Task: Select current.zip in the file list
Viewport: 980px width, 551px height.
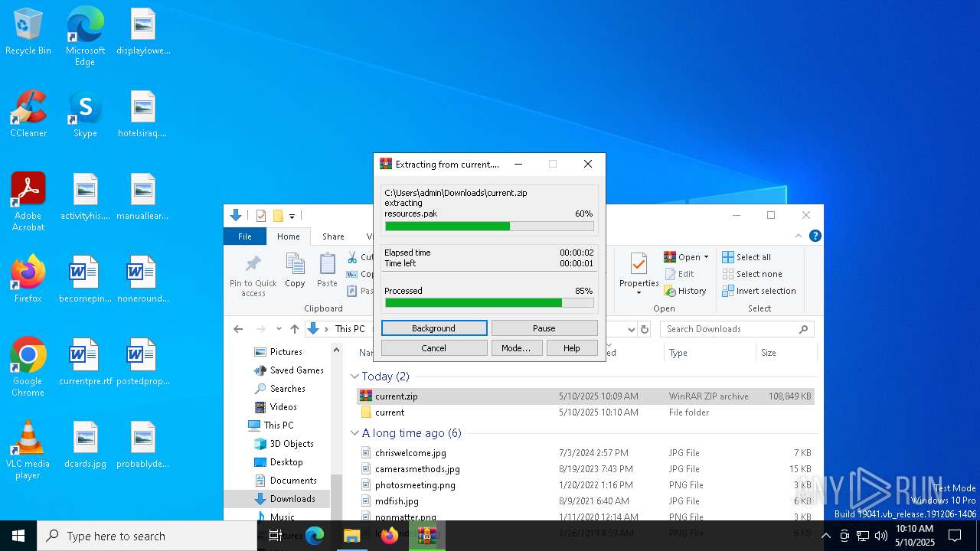Action: point(586,396)
